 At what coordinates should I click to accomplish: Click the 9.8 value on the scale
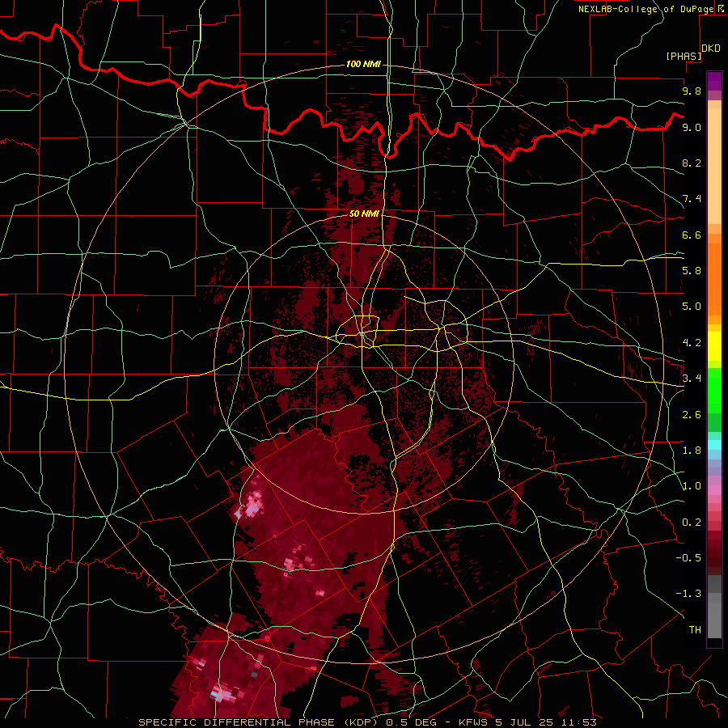[692, 91]
